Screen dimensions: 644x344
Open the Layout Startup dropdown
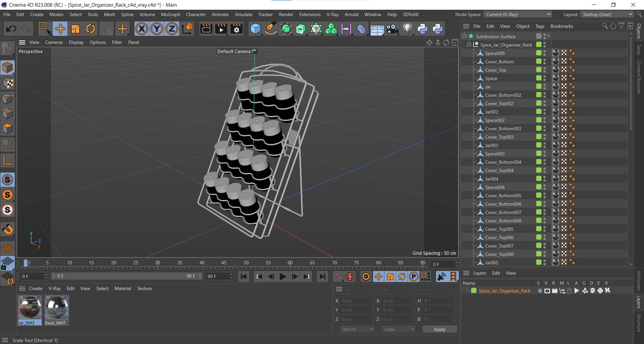(x=607, y=14)
